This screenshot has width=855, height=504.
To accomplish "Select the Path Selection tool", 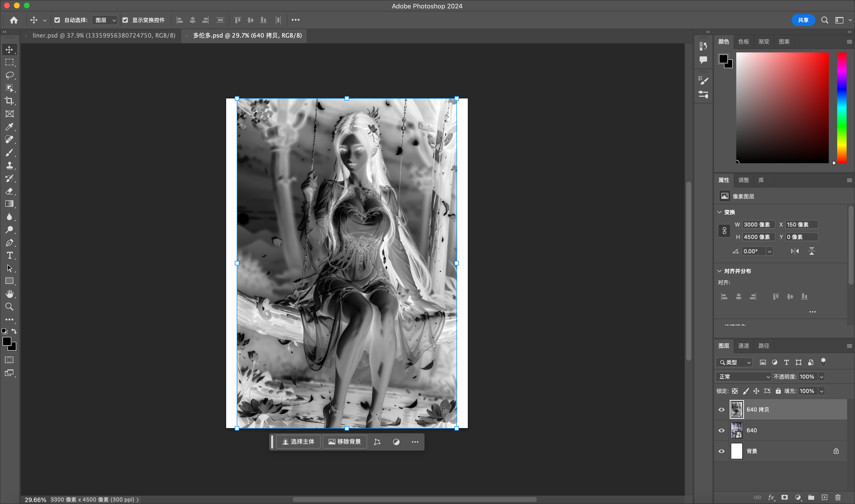I will (x=9, y=268).
